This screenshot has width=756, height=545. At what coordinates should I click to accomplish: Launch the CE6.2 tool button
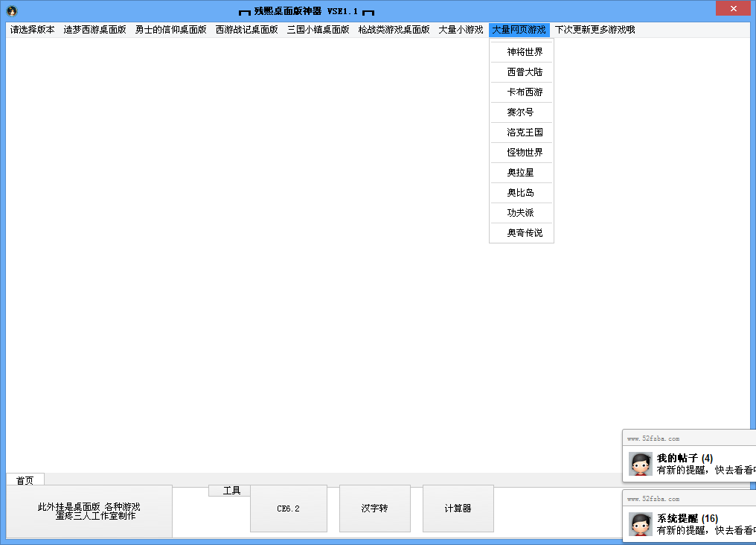(288, 509)
